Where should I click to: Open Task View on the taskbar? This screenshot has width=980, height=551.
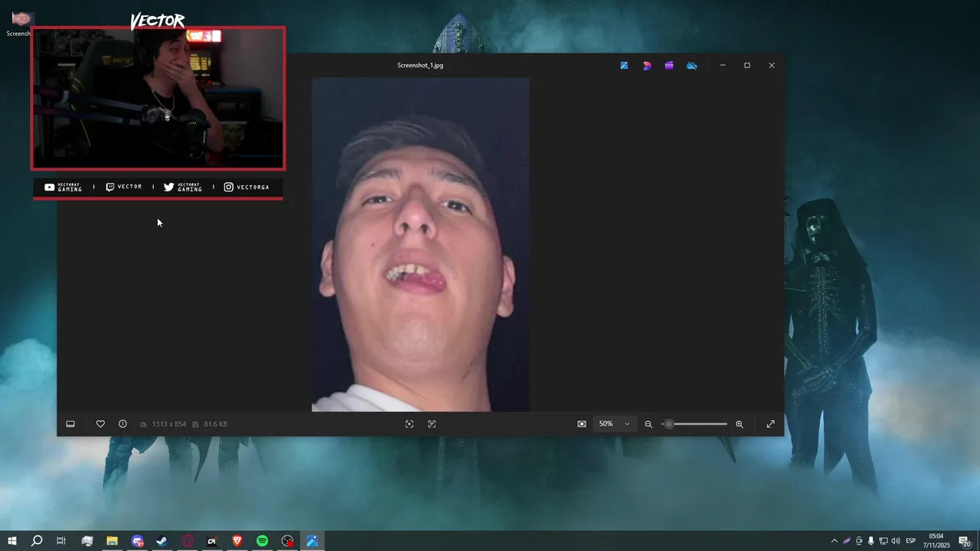pyautogui.click(x=61, y=541)
